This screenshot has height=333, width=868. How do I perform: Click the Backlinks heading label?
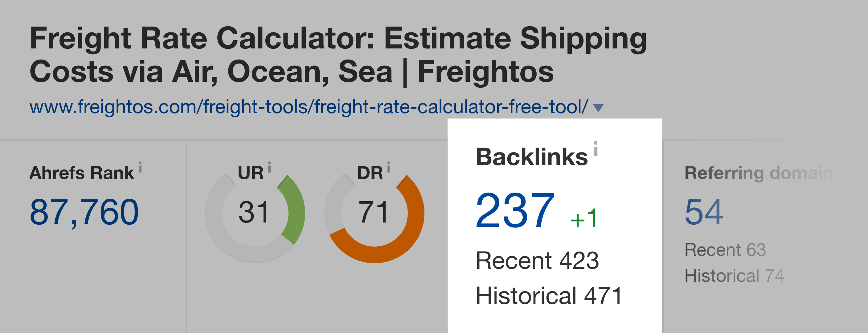click(532, 157)
